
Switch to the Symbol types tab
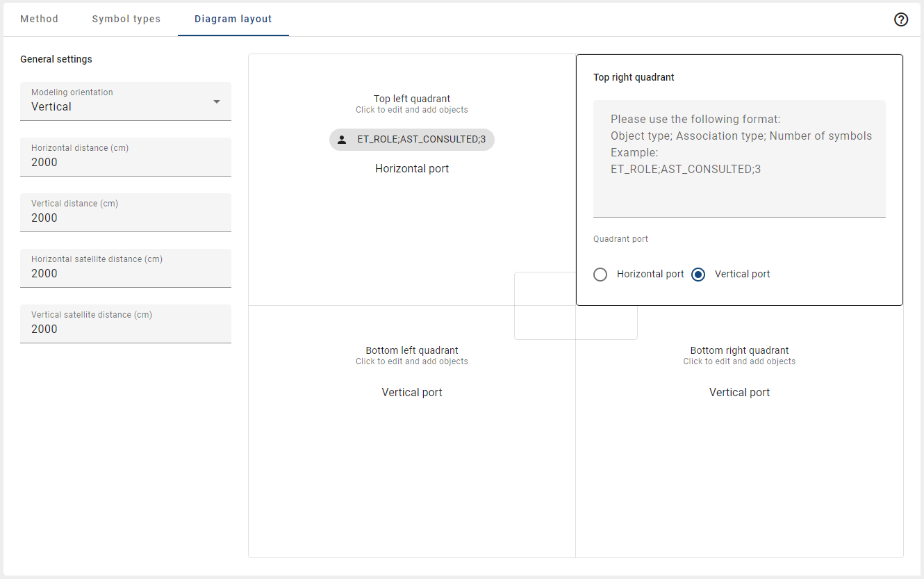click(x=126, y=19)
